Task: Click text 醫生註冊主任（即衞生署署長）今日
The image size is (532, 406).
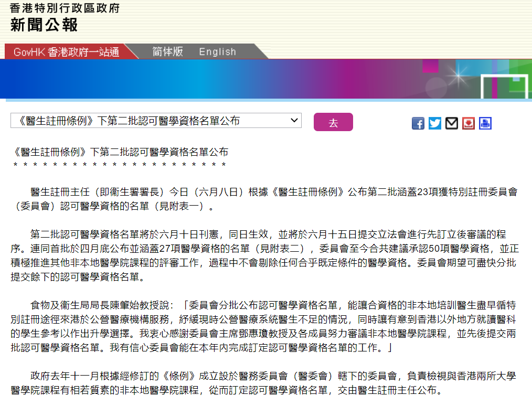Action: 109,192
